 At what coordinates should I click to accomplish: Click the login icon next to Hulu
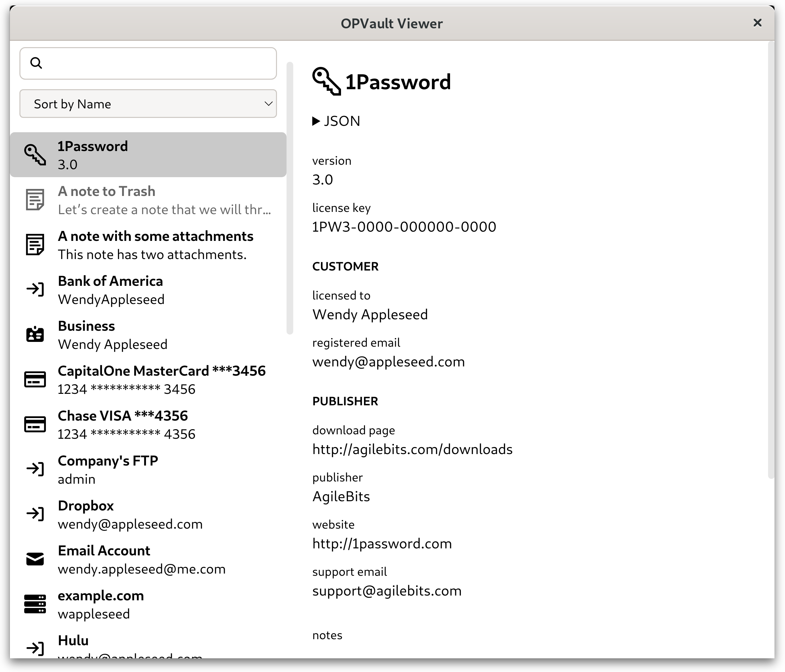[35, 648]
